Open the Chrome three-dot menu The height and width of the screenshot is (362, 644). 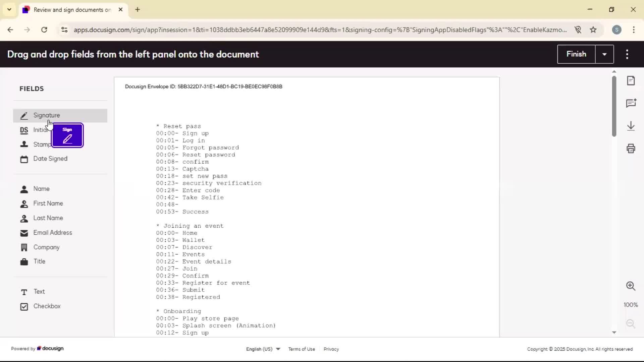coord(634,30)
